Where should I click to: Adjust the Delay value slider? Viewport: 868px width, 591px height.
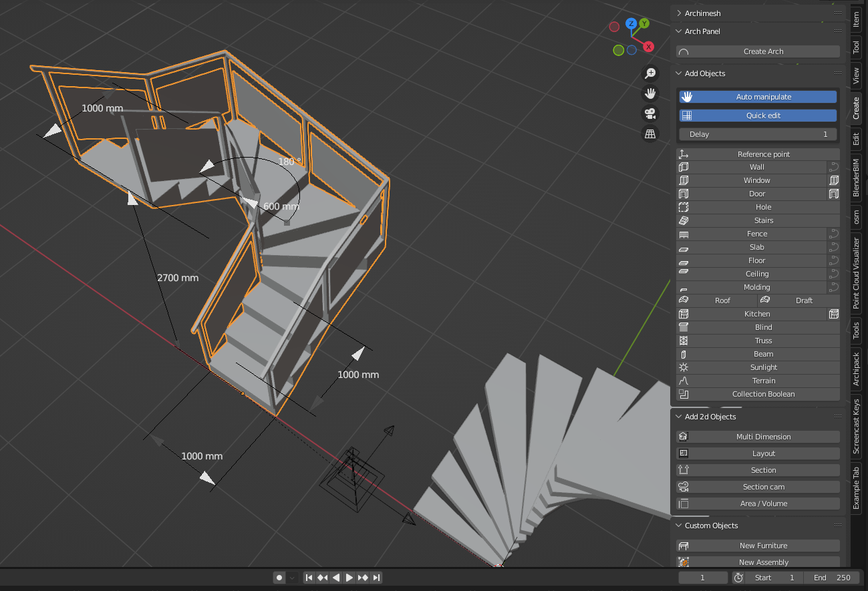[757, 134]
